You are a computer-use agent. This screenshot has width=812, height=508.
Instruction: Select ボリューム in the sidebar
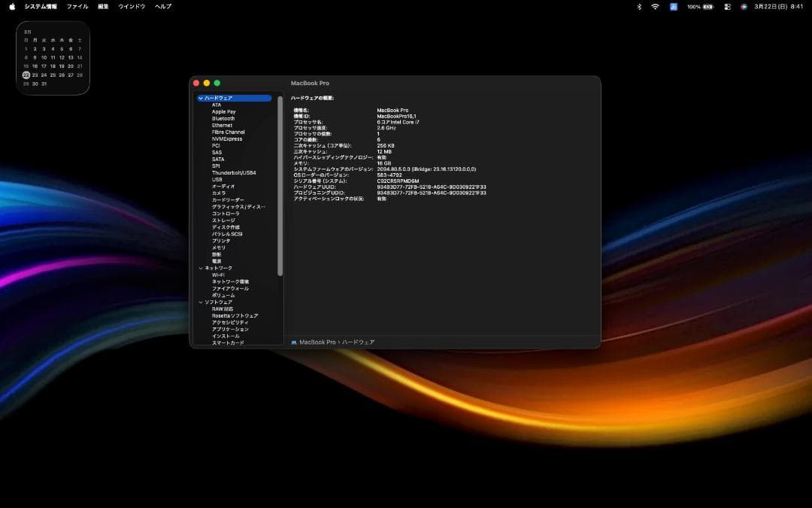[x=223, y=295]
